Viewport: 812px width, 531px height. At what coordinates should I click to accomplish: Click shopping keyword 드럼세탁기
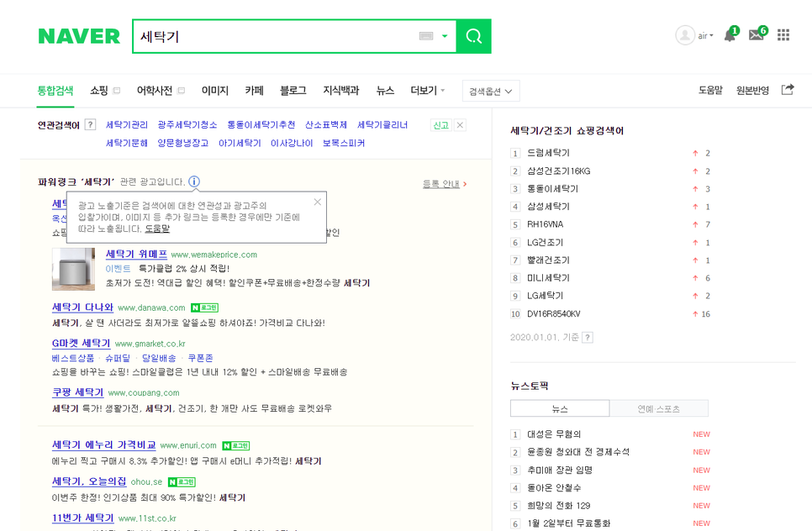tap(548, 153)
